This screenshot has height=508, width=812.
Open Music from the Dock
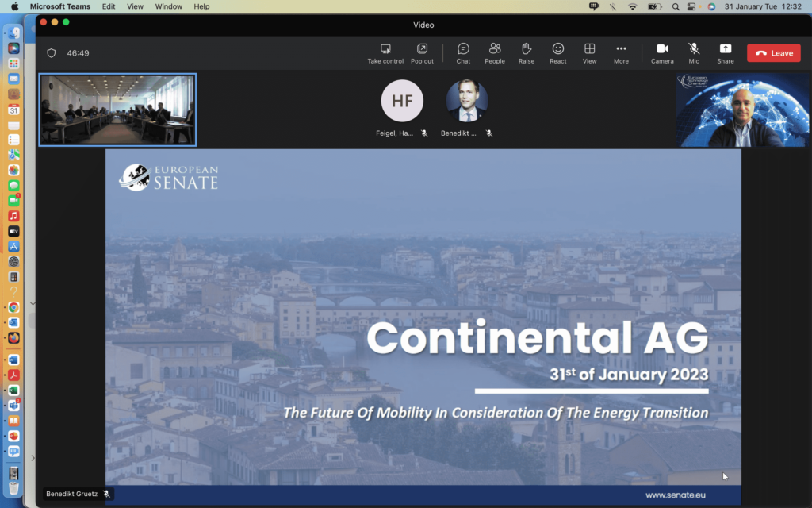tap(14, 216)
